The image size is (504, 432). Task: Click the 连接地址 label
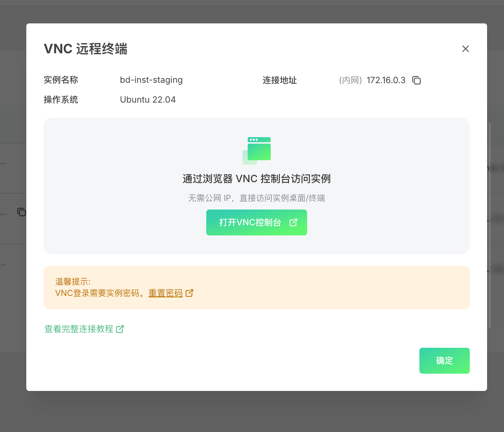[x=280, y=80]
